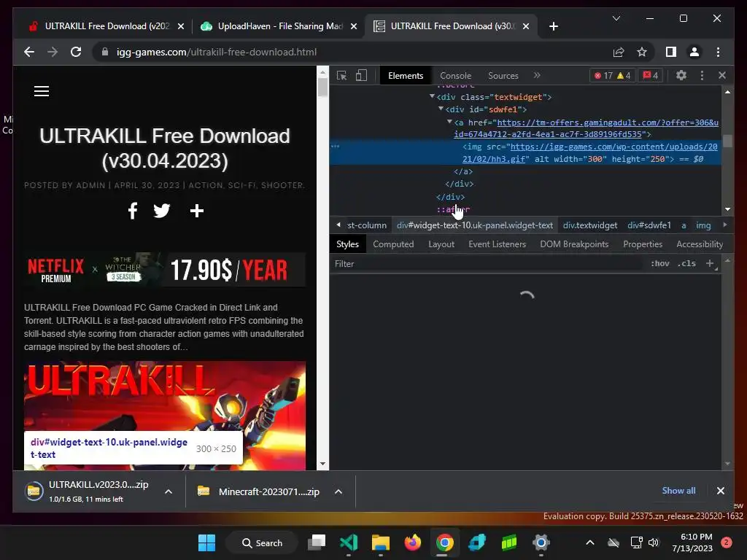The width and height of the screenshot is (747, 560).
Task: Go back to the previous page
Action: click(29, 52)
